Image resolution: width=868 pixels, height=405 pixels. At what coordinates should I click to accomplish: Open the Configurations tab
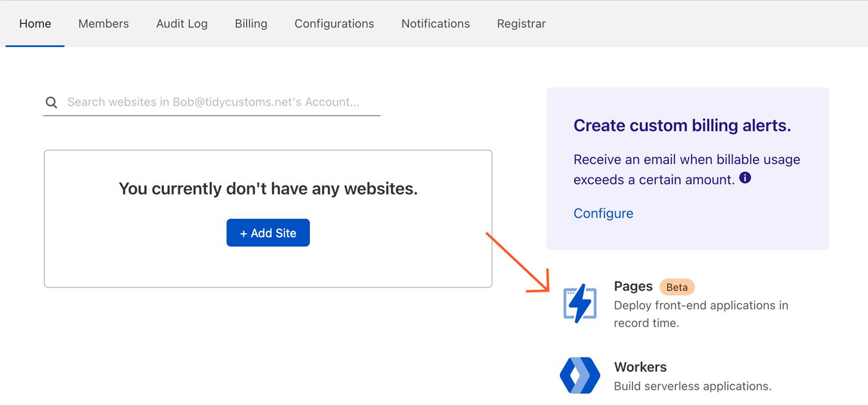[334, 24]
